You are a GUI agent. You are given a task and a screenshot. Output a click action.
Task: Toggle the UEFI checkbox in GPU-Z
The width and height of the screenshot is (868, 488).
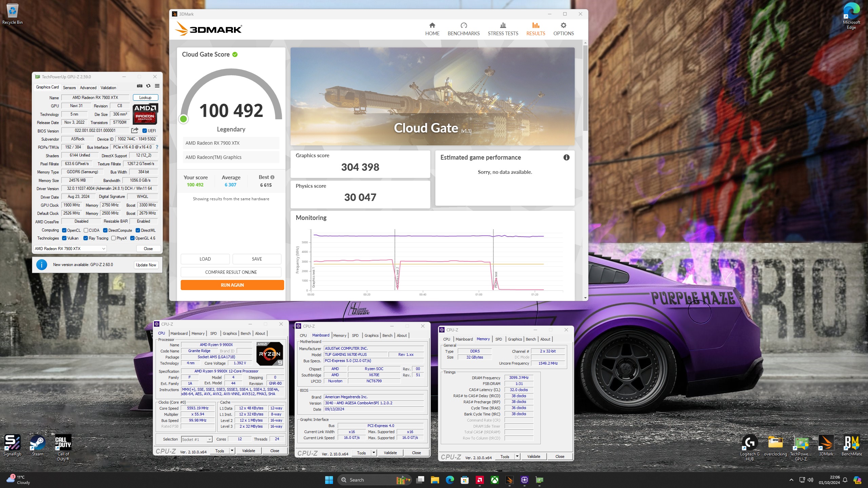144,131
